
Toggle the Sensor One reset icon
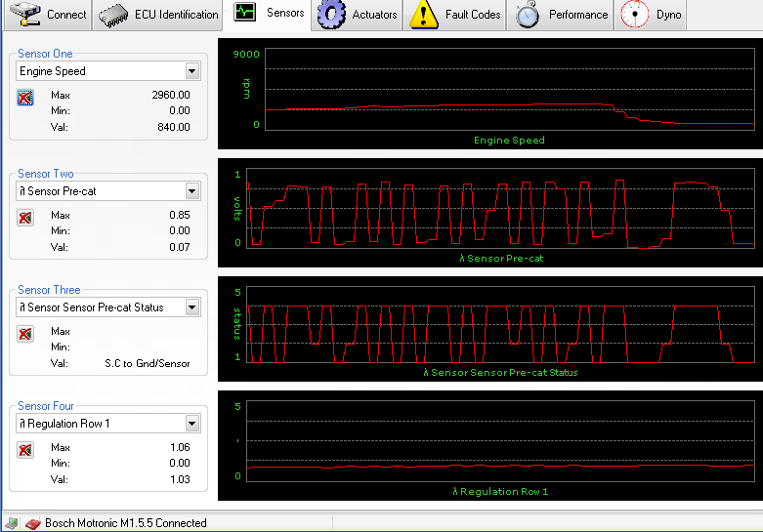(25, 97)
